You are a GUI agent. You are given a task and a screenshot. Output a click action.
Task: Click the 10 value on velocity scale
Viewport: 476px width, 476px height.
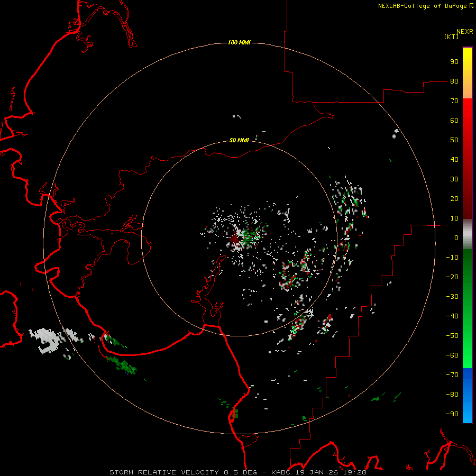(454, 218)
